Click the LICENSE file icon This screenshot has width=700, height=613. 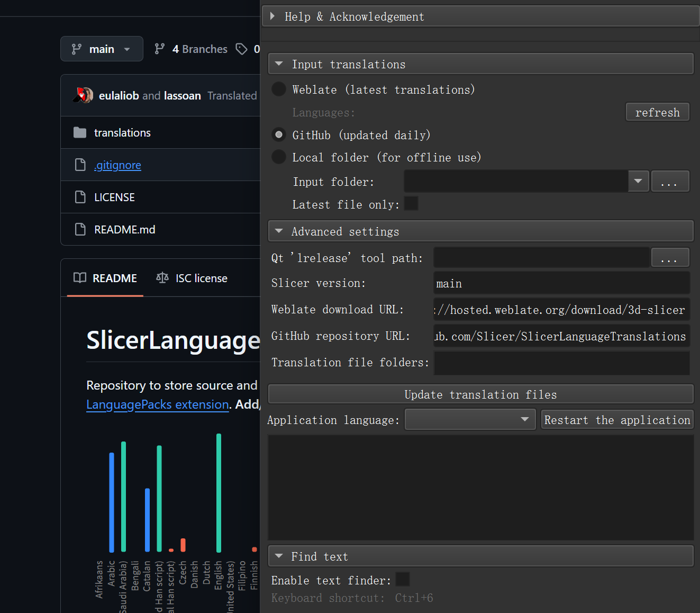pyautogui.click(x=80, y=197)
